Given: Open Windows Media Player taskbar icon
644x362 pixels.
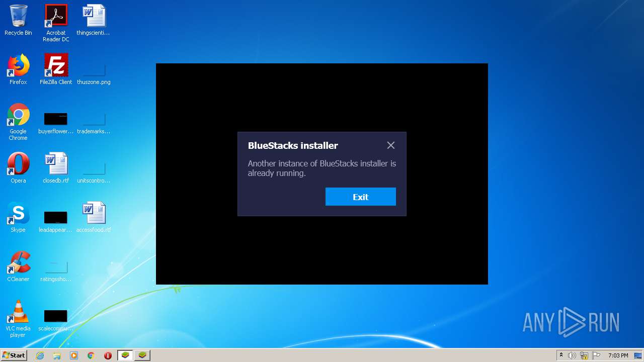Looking at the screenshot, I should (x=74, y=355).
